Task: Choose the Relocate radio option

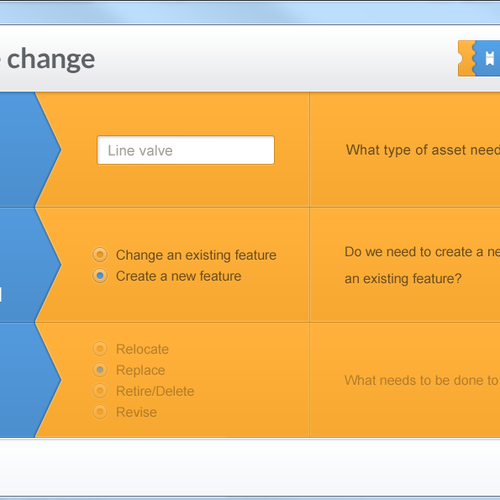Action: (x=100, y=349)
